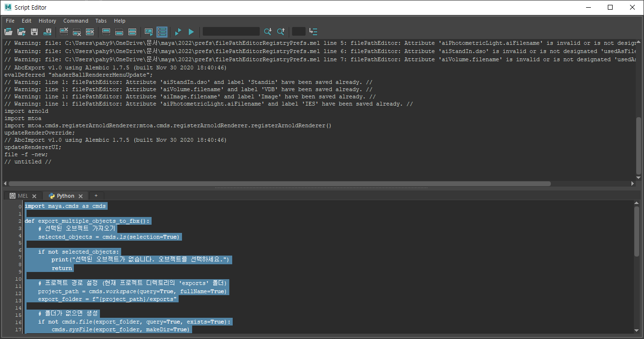Open the Help menu

pos(120,21)
